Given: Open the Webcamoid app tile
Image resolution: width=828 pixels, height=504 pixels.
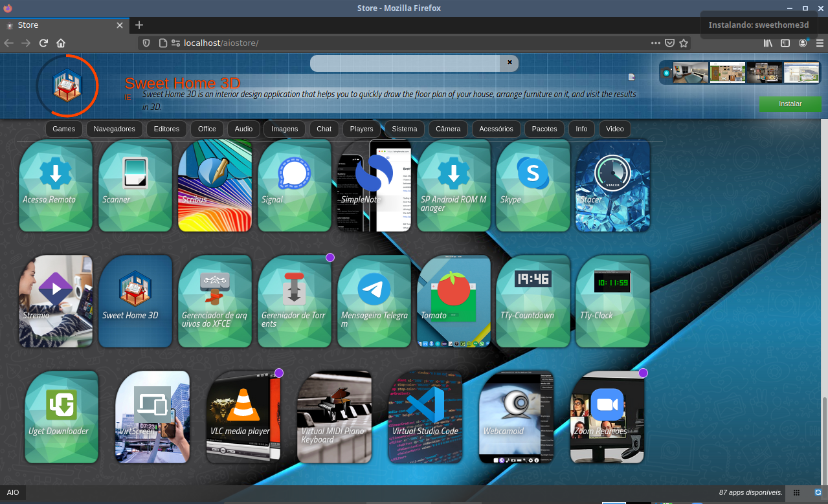Looking at the screenshot, I should tap(517, 417).
